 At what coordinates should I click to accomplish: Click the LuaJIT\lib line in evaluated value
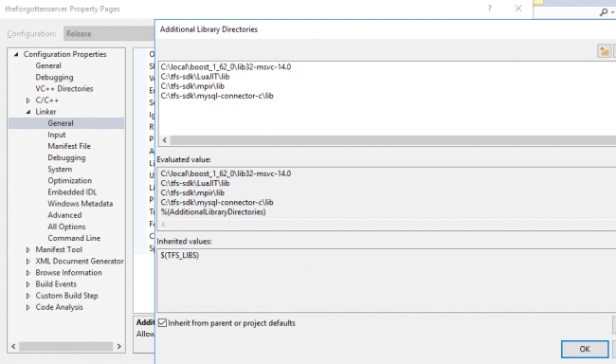click(195, 183)
